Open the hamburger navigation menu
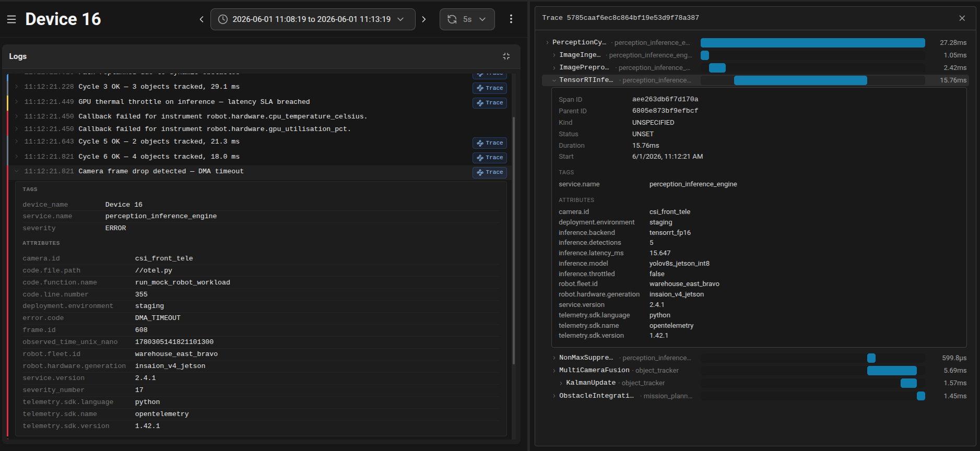Image resolution: width=980 pixels, height=451 pixels. tap(11, 19)
